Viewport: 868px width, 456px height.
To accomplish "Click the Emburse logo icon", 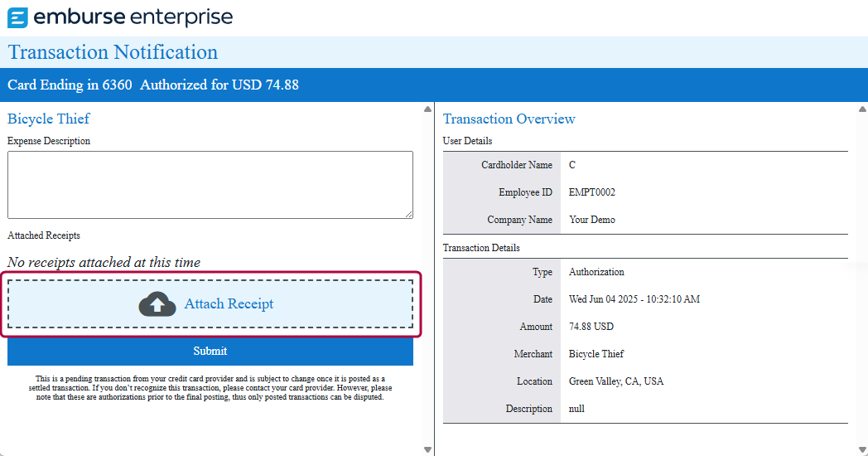I will coord(17,17).
